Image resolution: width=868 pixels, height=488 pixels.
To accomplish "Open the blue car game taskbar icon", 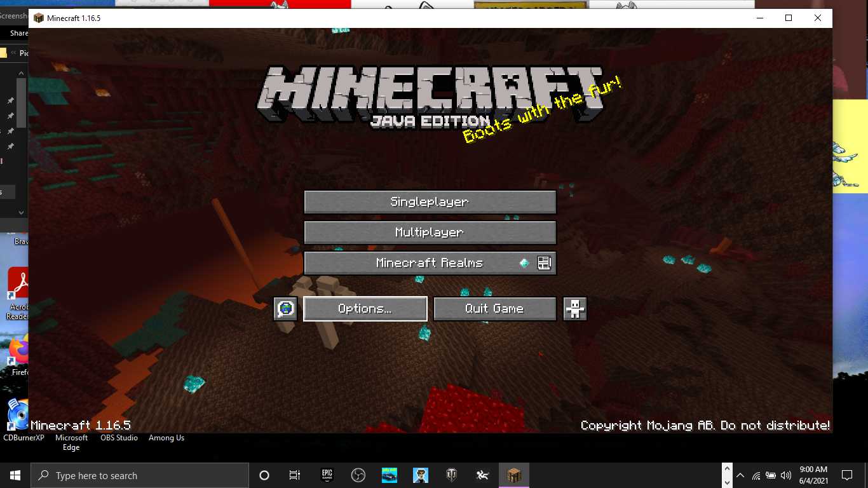I will [389, 475].
